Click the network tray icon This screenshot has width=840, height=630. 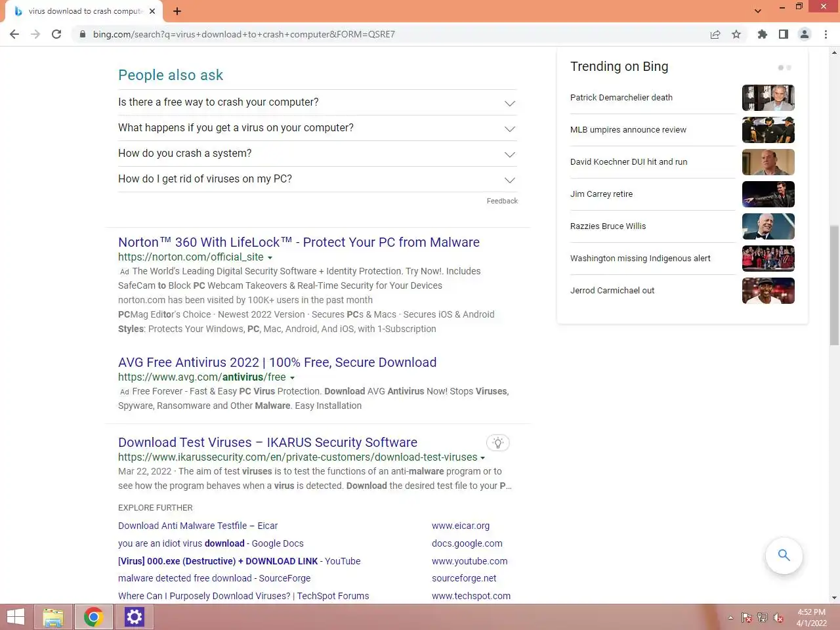(763, 618)
